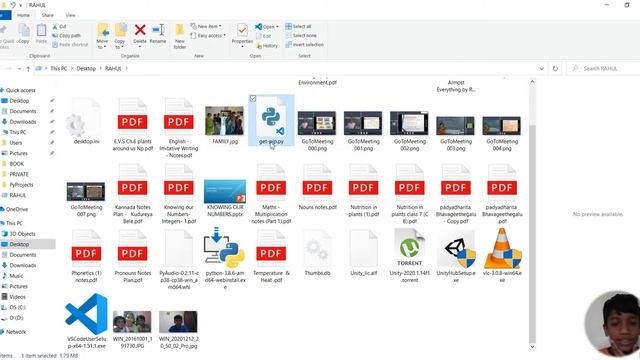640x360 pixels.
Task: Expand the address bar history dropdown
Action: tap(541, 69)
